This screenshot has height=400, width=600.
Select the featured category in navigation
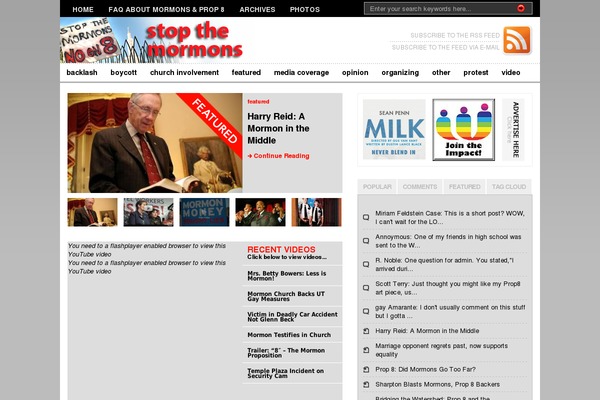coord(246,72)
